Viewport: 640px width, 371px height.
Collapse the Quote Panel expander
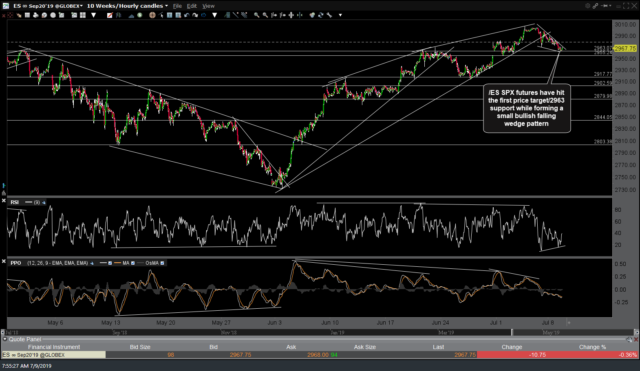pyautogui.click(x=4, y=339)
